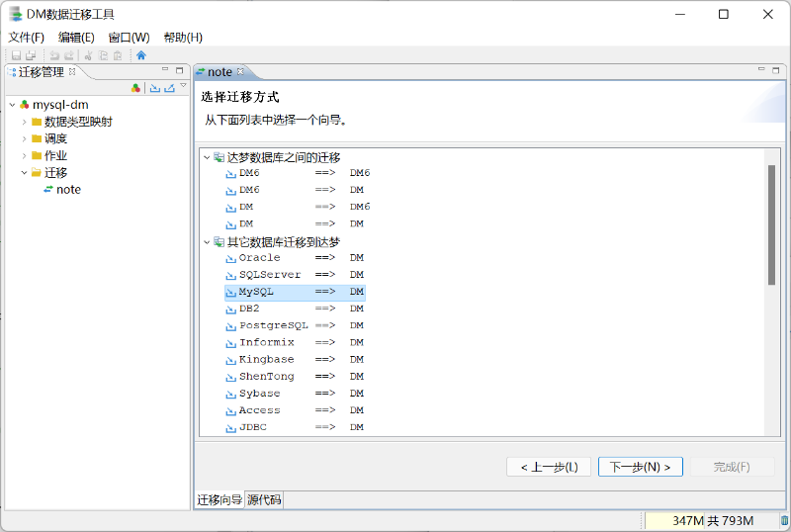791x532 pixels.
Task: Choose DM6 ==> DM6 migration
Action: (298, 173)
